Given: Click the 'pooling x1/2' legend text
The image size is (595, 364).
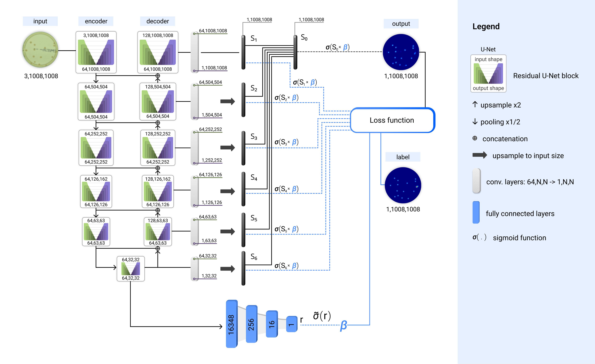Looking at the screenshot, I should [x=500, y=122].
